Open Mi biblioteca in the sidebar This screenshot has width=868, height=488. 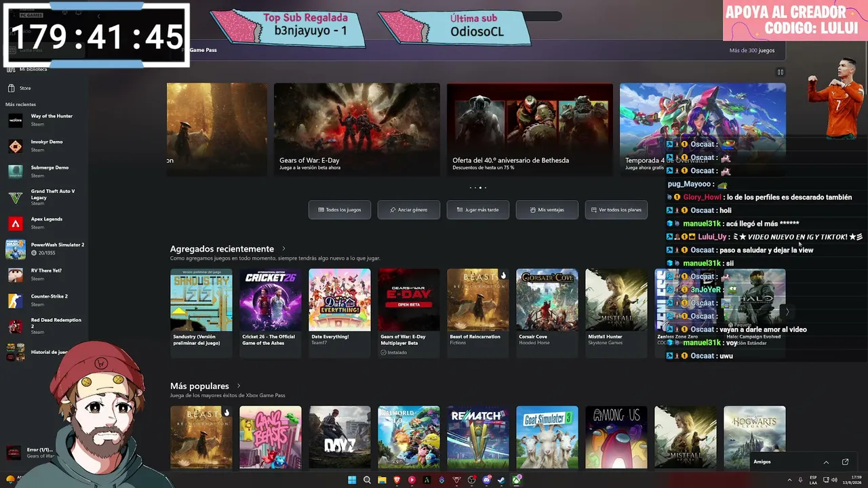pos(33,69)
